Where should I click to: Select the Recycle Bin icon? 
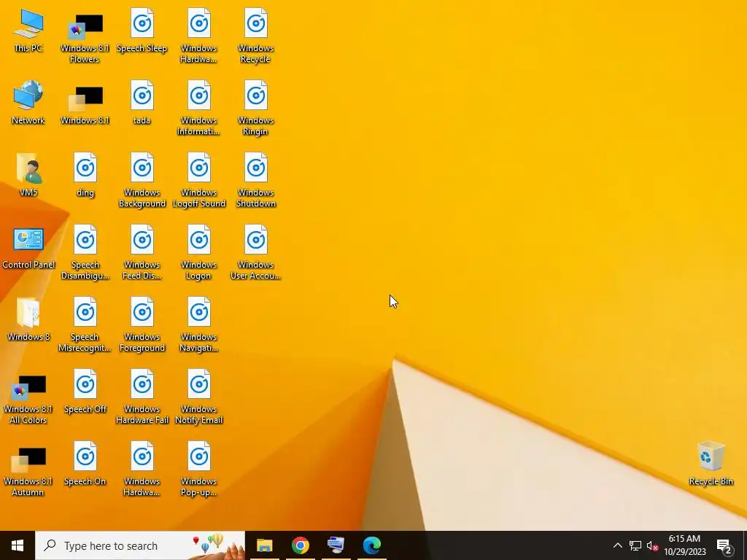[x=711, y=463]
